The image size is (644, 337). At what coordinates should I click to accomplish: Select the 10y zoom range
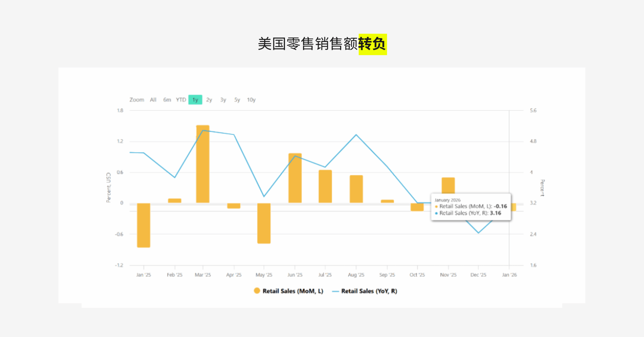point(251,100)
